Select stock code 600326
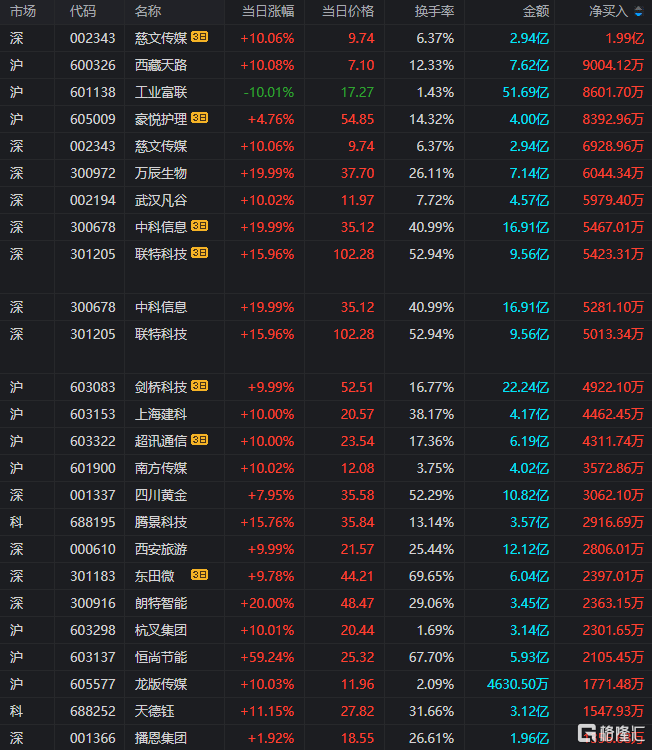 coord(93,65)
